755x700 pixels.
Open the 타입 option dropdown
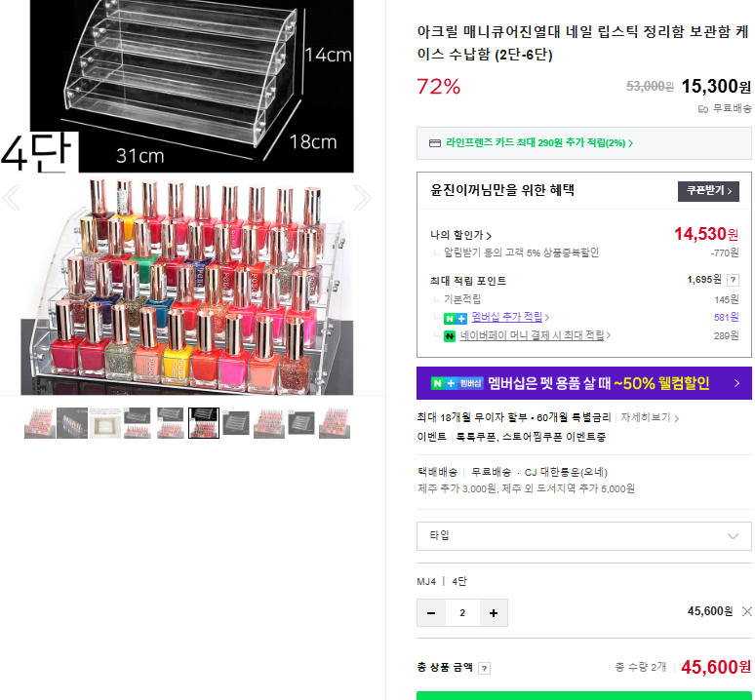point(583,536)
